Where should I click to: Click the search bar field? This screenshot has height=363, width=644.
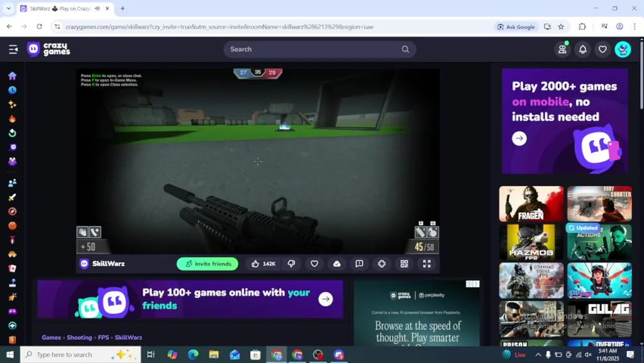tap(319, 49)
